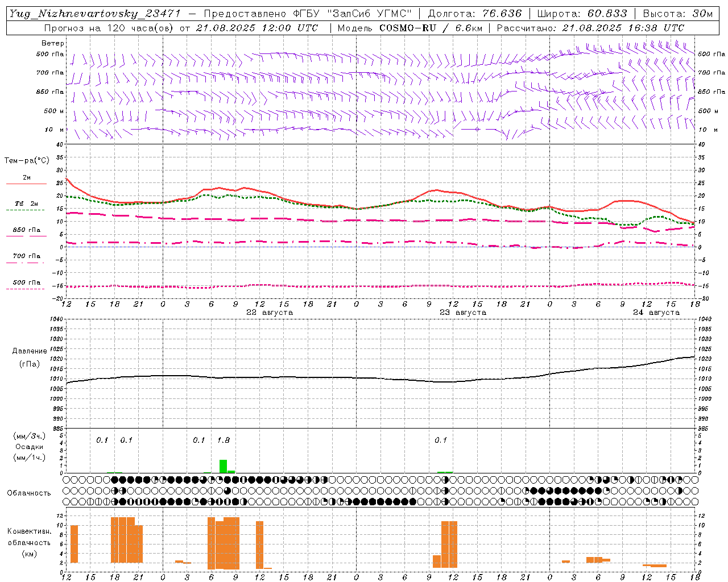Click the Тем-ра(°C) panel label
Screen dimensions: 728x582
(x=27, y=161)
